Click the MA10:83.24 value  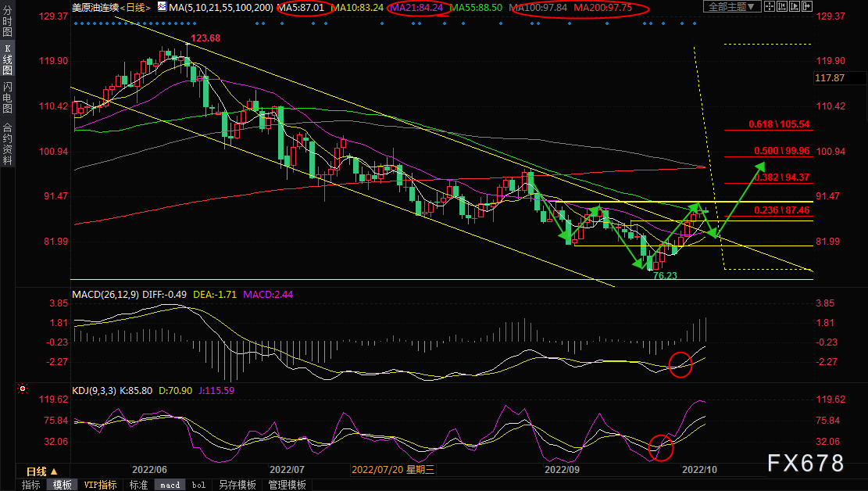tap(357, 7)
